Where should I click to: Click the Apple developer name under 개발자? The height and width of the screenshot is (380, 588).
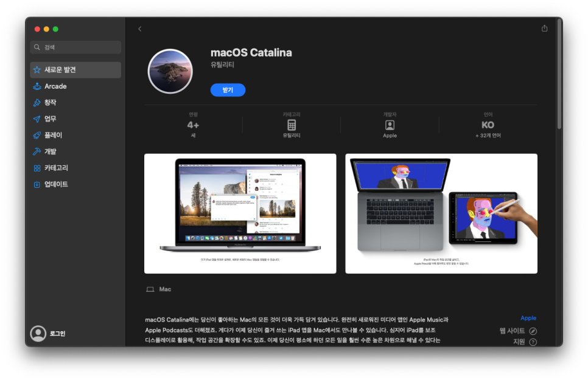pos(390,136)
